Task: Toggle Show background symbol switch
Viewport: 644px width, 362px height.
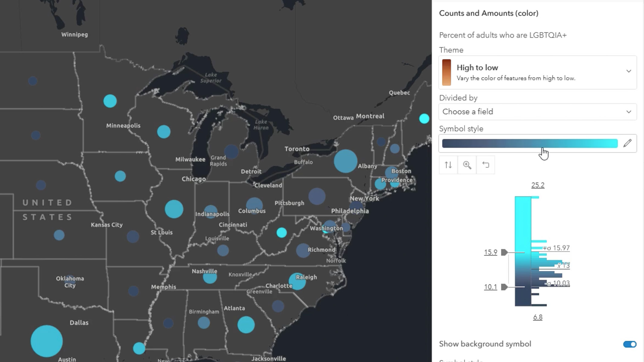Action: pyautogui.click(x=630, y=344)
